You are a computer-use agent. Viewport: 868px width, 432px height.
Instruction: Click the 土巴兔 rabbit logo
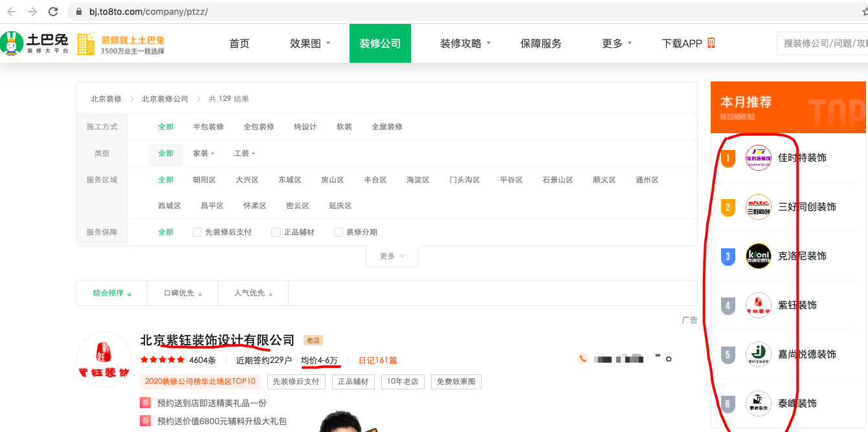coord(12,43)
